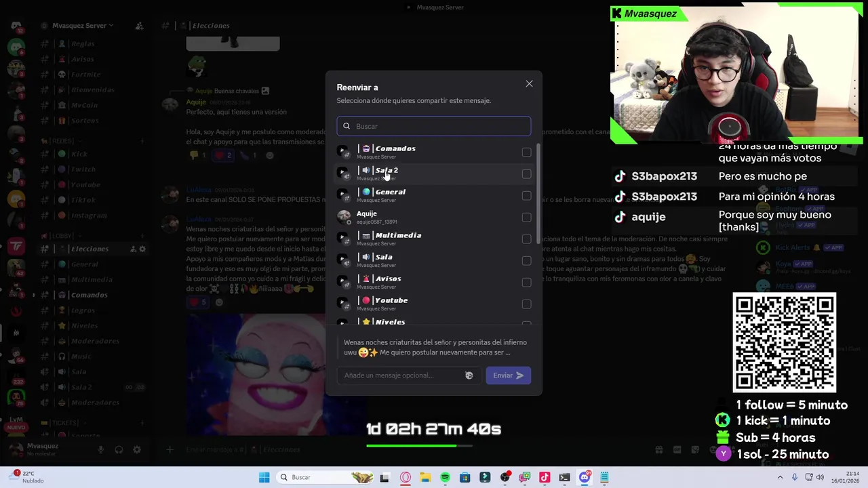Close the Reenviar a dialog
The image size is (868, 488).
(x=529, y=84)
